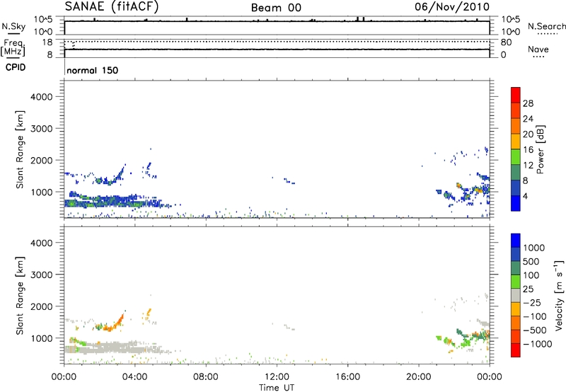Click the velocity panel 'Slant Range [km]' label
Image resolution: width=566 pixels, height=392 pixels.
[x=20, y=295]
